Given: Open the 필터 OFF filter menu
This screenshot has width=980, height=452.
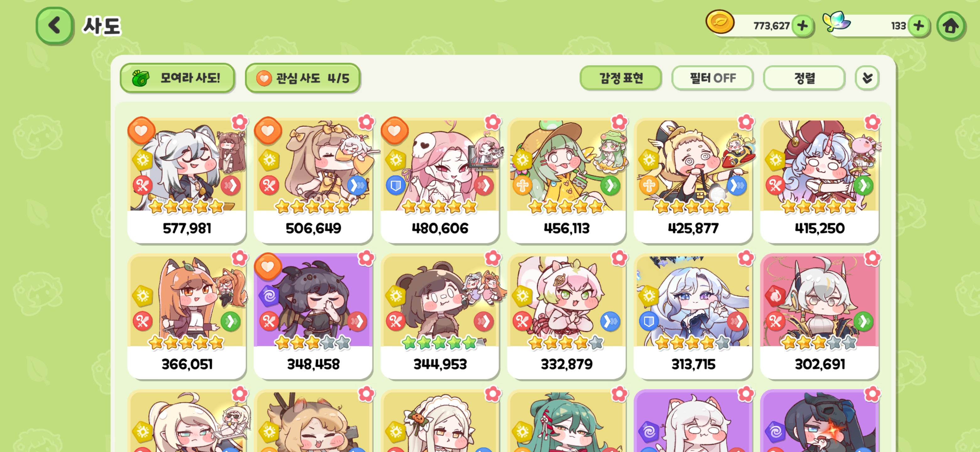Looking at the screenshot, I should [713, 78].
